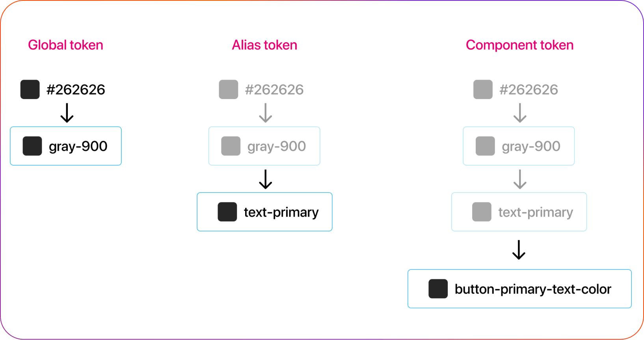The width and height of the screenshot is (644, 340).
Task: Click the faded swatch beside #262626 under Alias token
Action: (x=229, y=90)
